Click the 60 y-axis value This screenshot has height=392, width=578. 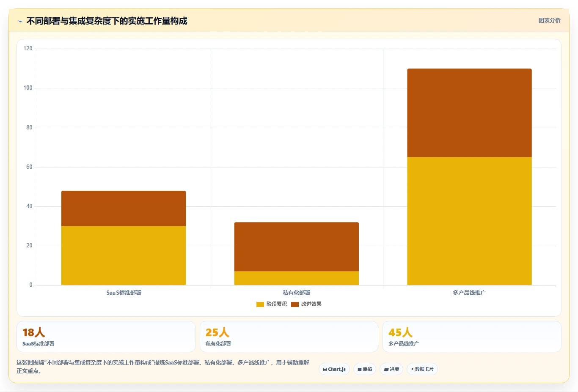(x=29, y=167)
